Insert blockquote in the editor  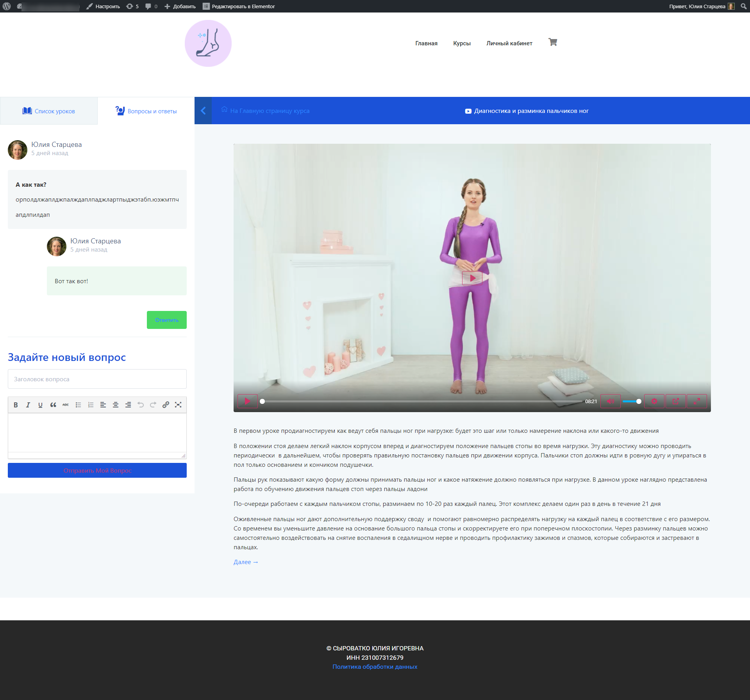tap(53, 405)
